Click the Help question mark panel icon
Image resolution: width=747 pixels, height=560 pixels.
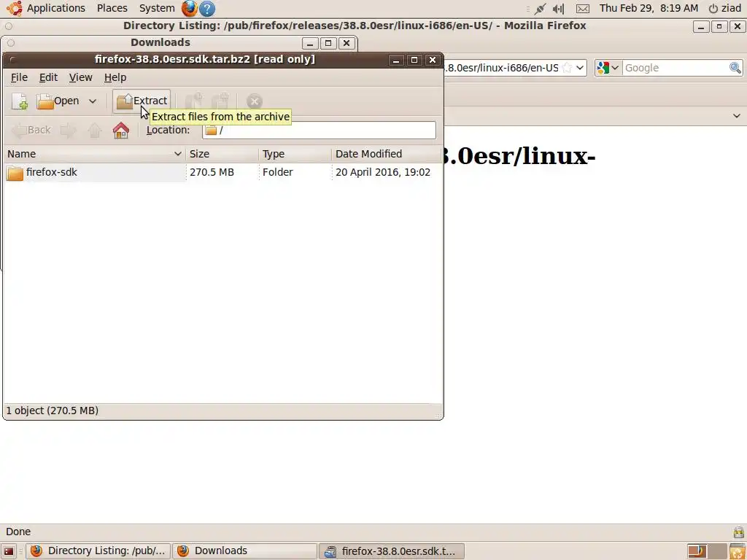coord(207,9)
